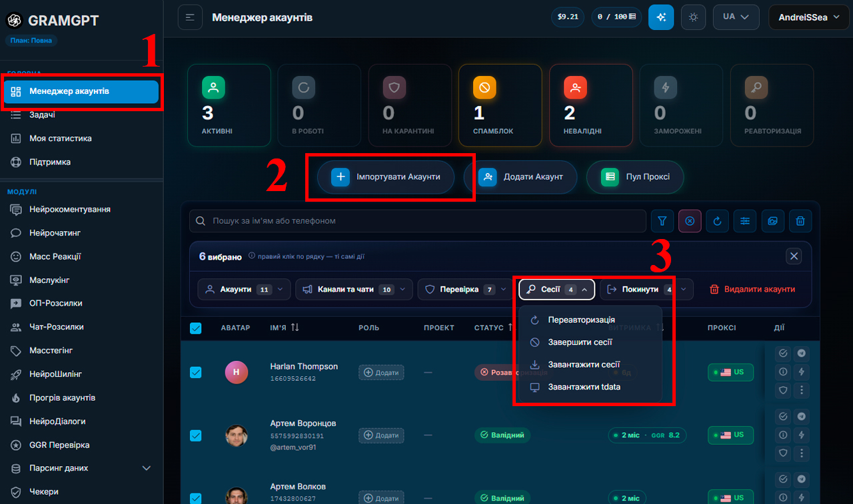Go to Менеджер акаунтів sidebar item
The height and width of the screenshot is (504, 853).
click(81, 91)
